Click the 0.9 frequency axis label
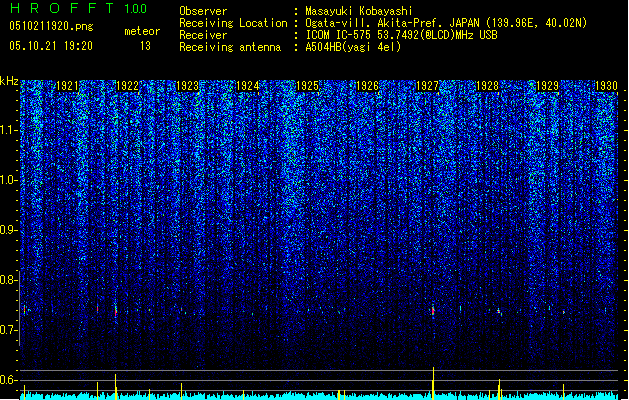Image resolution: width=629 pixels, height=400 pixels. click(x=8, y=230)
